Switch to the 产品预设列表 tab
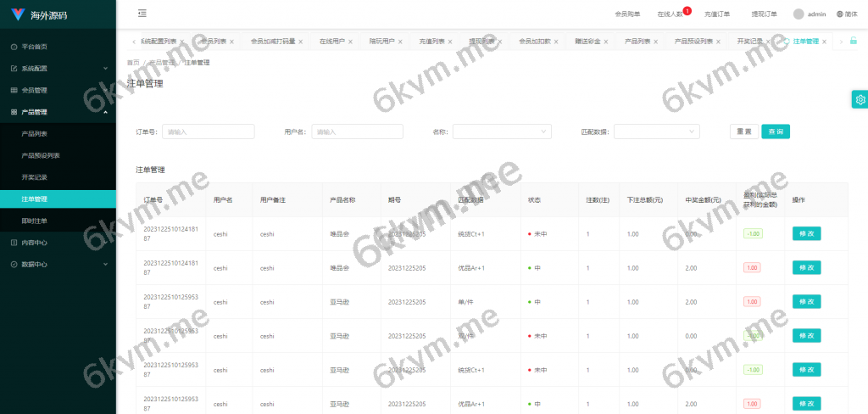The image size is (868, 414). click(x=693, y=42)
